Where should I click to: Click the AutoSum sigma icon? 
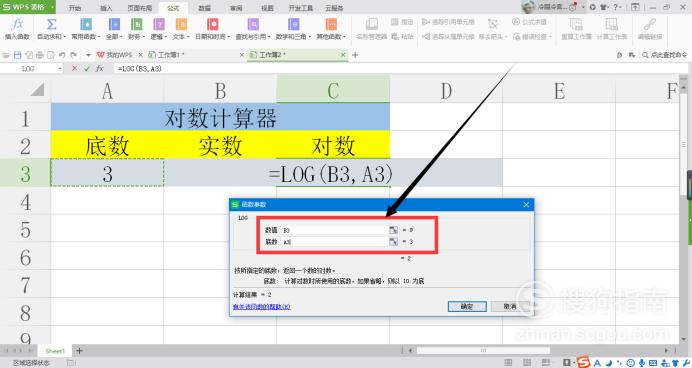[51, 24]
